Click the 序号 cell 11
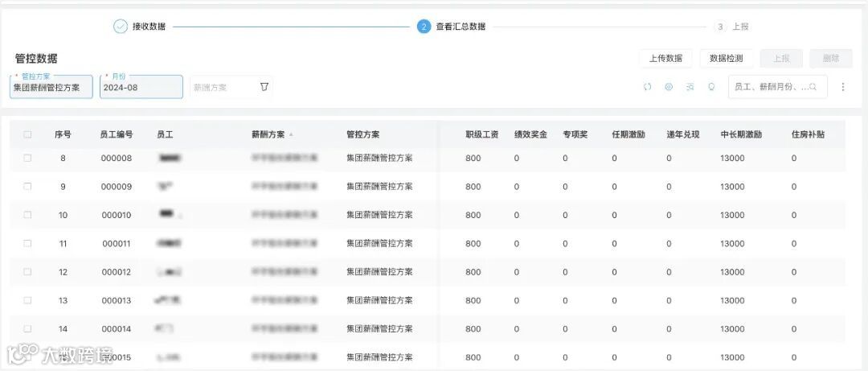This screenshot has height=371, width=868. point(63,244)
